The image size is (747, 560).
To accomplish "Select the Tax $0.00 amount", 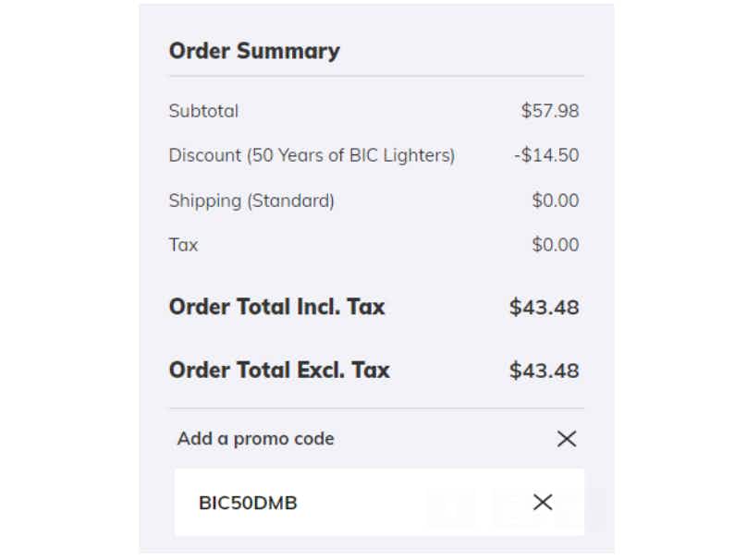I will click(556, 245).
